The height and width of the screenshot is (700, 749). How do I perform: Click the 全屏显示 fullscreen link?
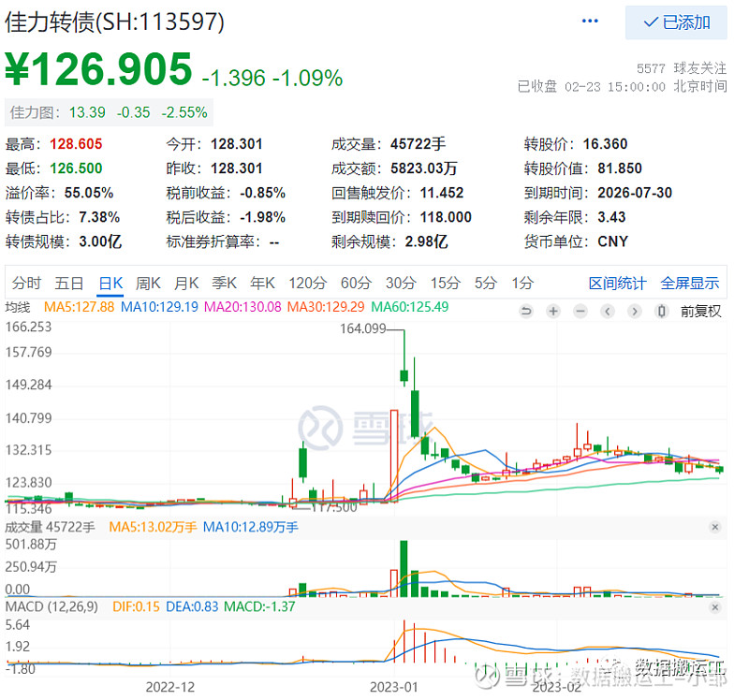tap(690, 284)
